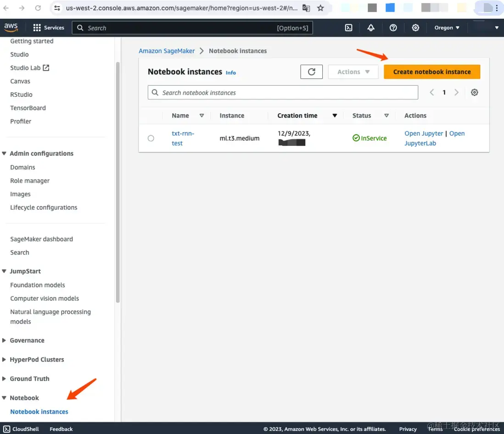The width and height of the screenshot is (504, 434).
Task: Click the browser back arrow
Action: coord(6,8)
